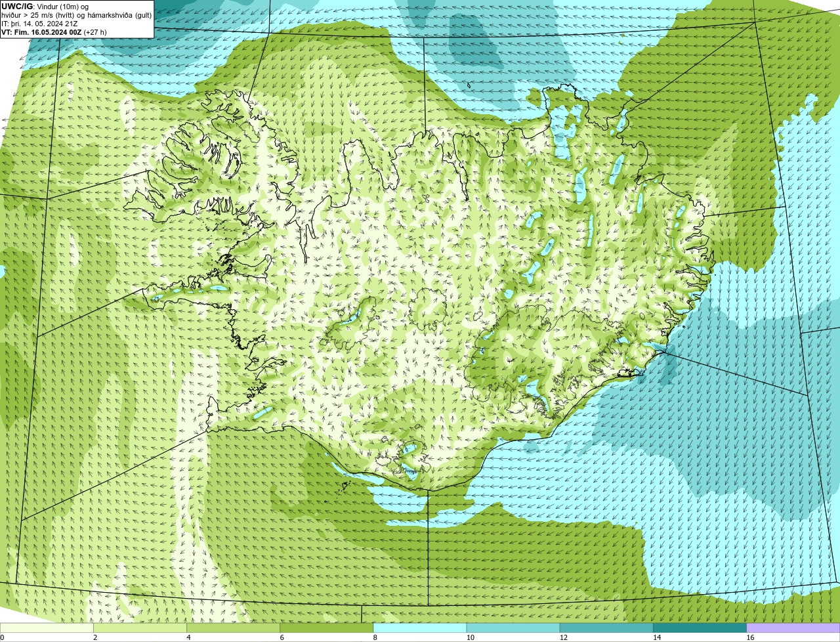The image size is (840, 642).
Task: Click the 'IT: þri. 14. 05. 2024 21Z' line
Action: point(39,24)
